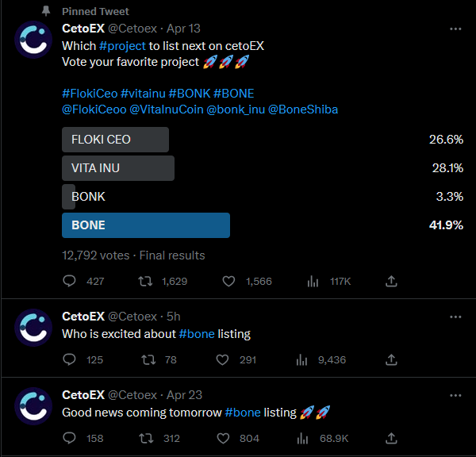Retweet the pinned poll tweet

[146, 281]
